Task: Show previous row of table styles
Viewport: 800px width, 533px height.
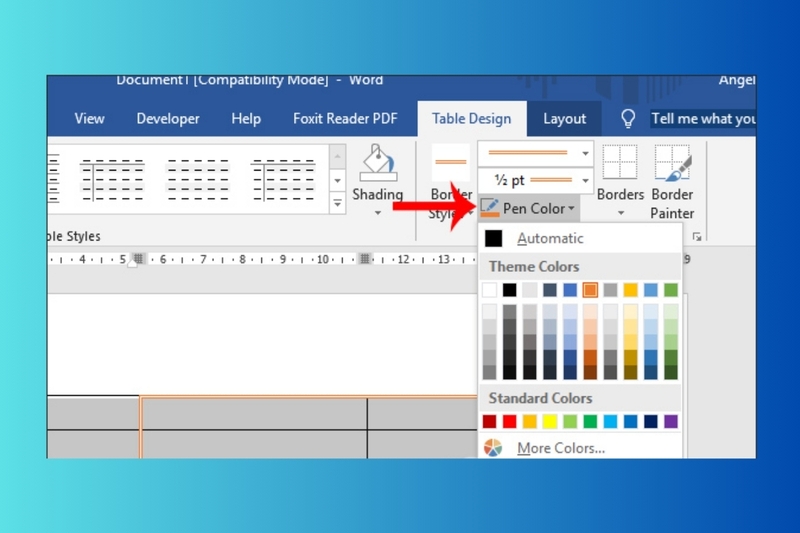Action: tap(337, 157)
